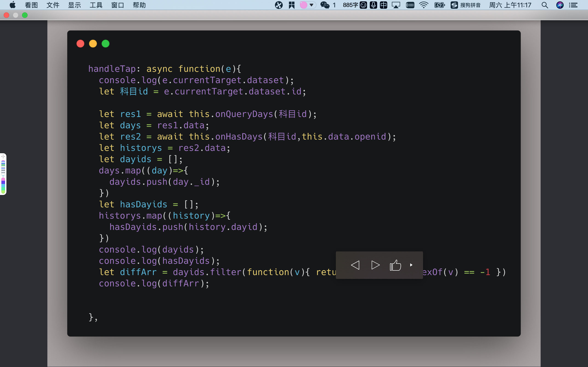This screenshot has height=367, width=588.
Task: Open the Wi-Fi status menu
Action: (424, 5)
